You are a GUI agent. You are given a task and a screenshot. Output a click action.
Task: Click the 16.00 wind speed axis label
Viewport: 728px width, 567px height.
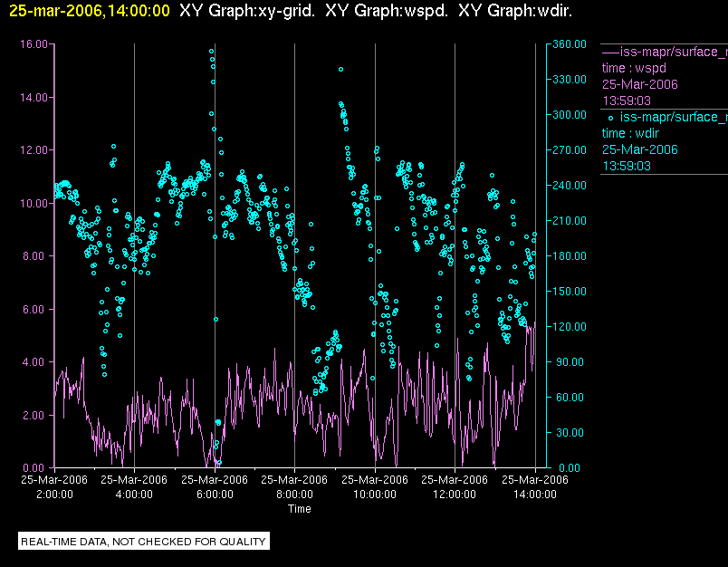click(34, 44)
